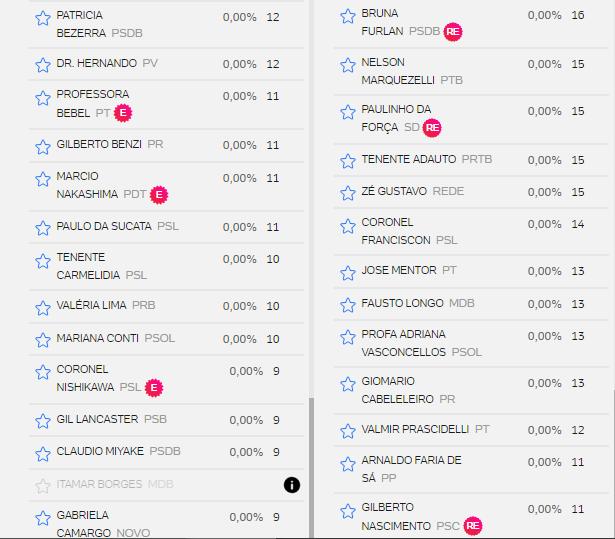Click the RE badge by Gilberto Nascimento
The image size is (615, 539).
473,526
